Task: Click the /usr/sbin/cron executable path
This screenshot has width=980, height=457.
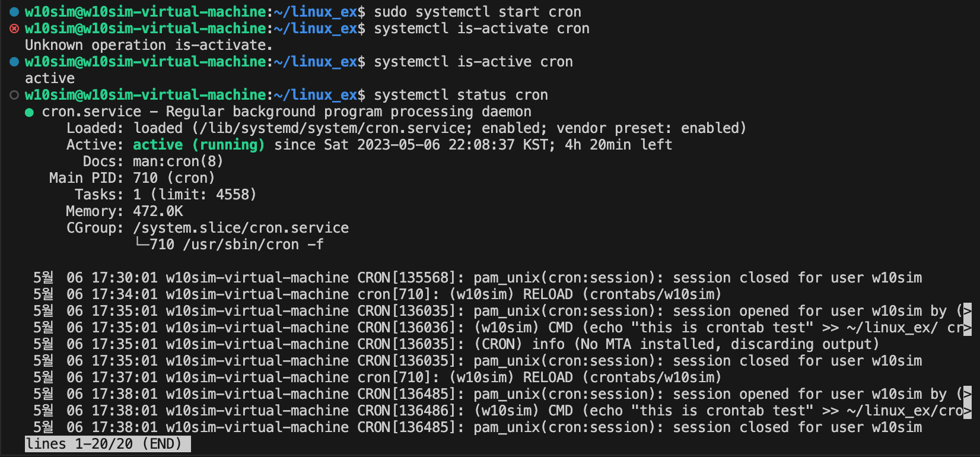Action: point(241,245)
